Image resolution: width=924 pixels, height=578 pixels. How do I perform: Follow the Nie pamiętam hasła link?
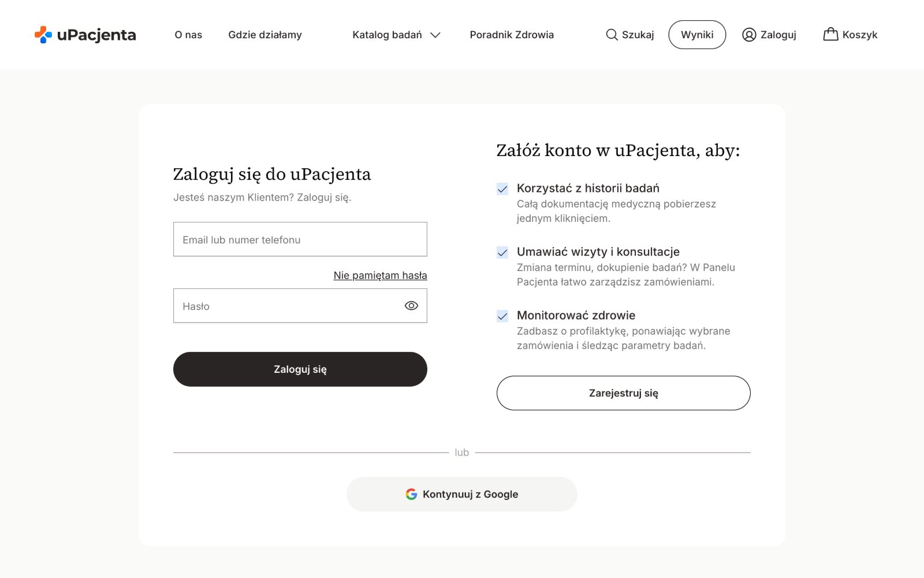(x=381, y=275)
